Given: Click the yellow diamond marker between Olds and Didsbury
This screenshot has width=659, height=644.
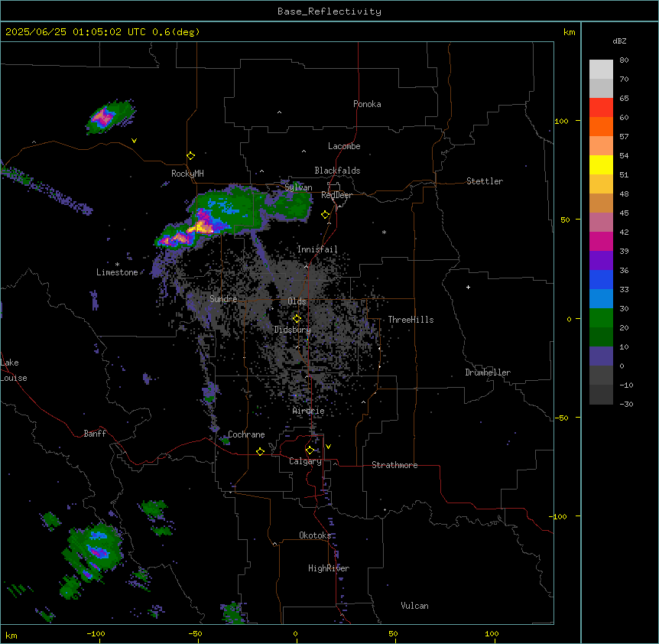Looking at the screenshot, I should (297, 318).
